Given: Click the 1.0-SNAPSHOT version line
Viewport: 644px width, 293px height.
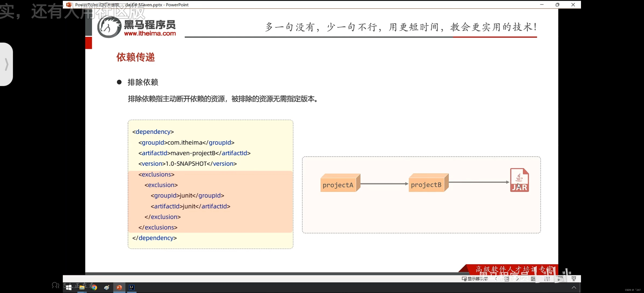Looking at the screenshot, I should pyautogui.click(x=187, y=163).
